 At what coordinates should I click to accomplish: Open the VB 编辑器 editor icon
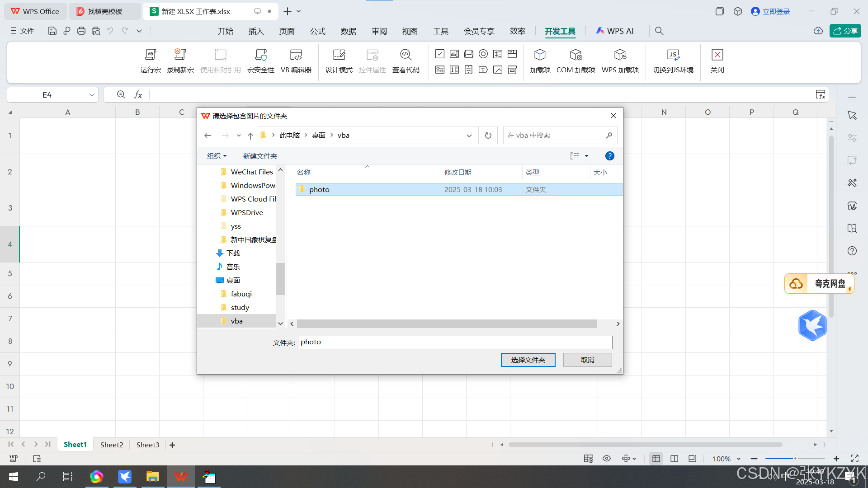(x=296, y=55)
